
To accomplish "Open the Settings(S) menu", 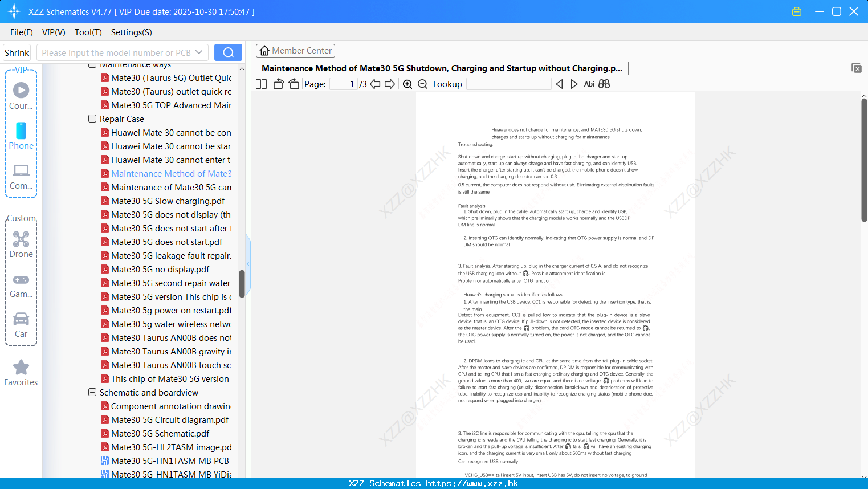I will coord(132,32).
